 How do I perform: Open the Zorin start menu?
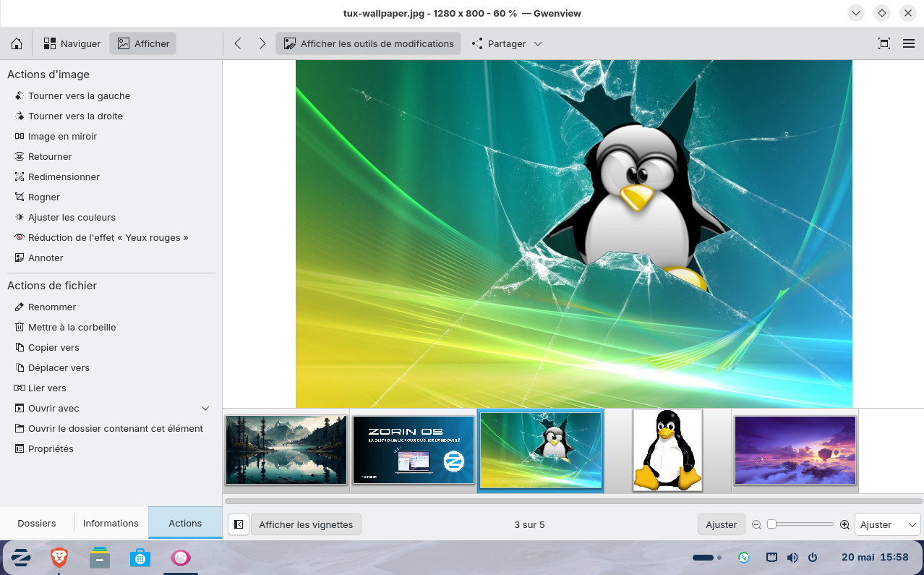point(21,557)
